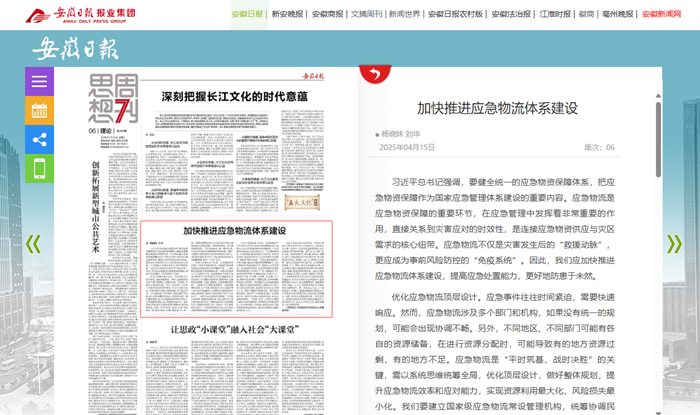Open the orange calendar date picker
700x415 pixels.
[40, 111]
